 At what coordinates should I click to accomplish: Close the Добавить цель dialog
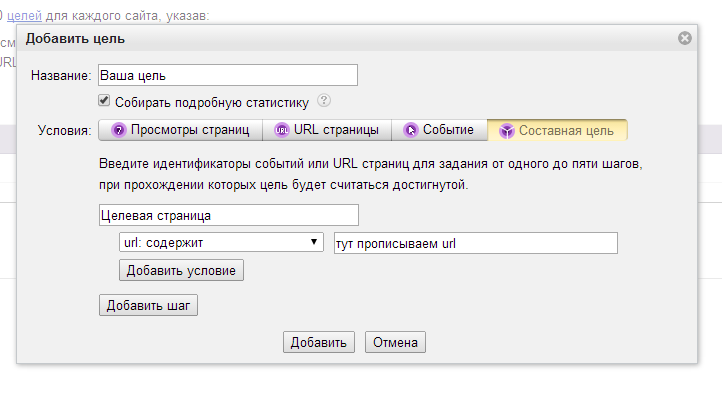685,38
